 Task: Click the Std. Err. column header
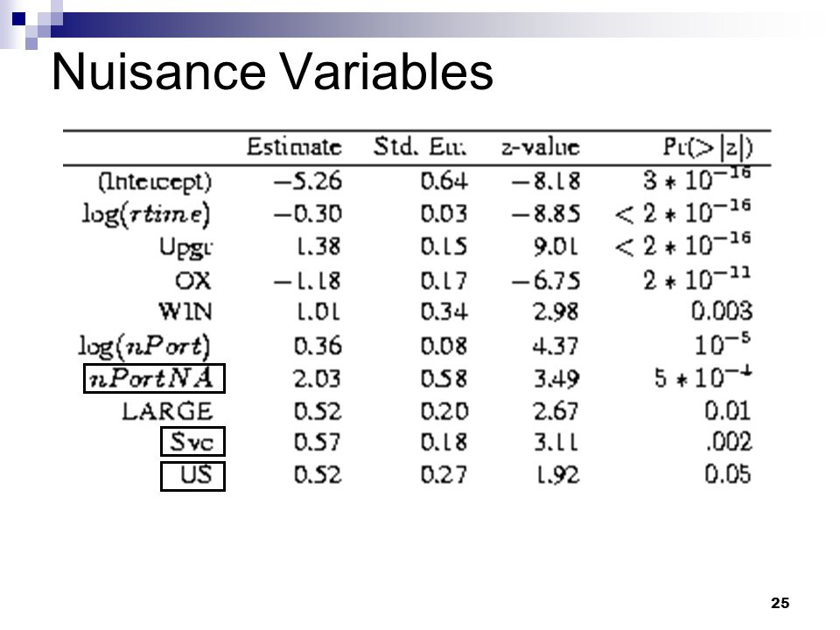point(420,146)
